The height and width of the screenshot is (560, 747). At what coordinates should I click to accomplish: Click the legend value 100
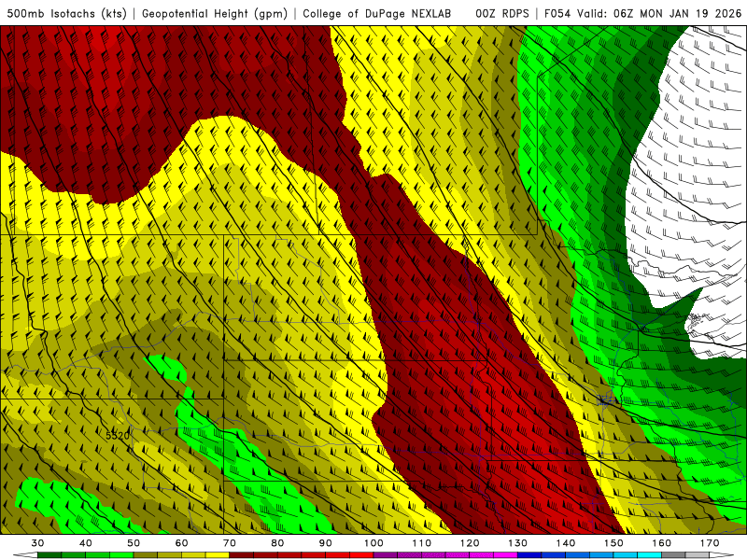[x=373, y=543]
